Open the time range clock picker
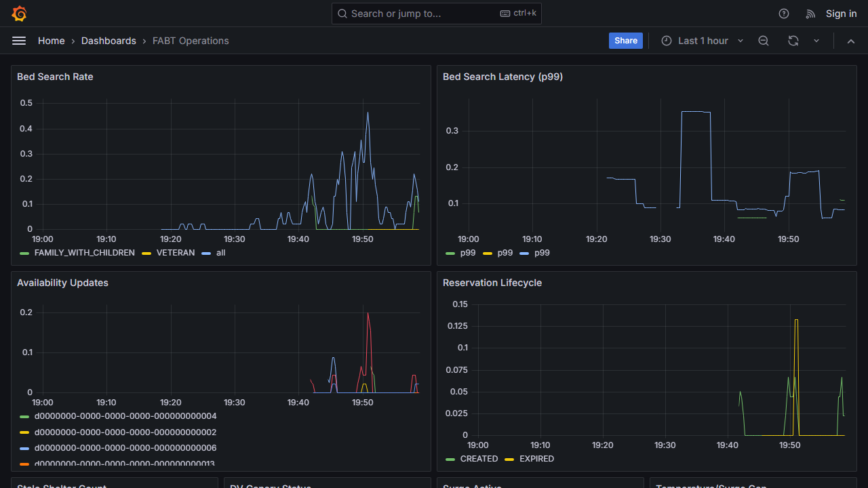Screen dimensions: 868x488 (x=667, y=41)
